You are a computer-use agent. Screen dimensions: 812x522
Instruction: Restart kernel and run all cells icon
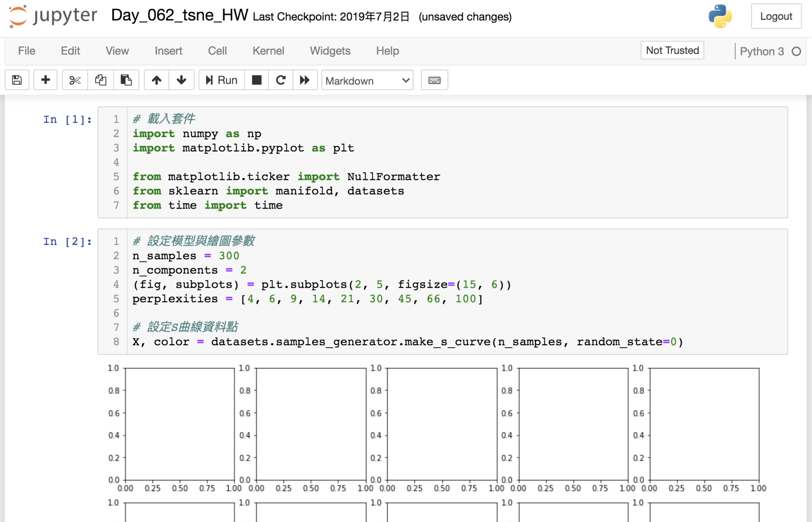[x=304, y=80]
